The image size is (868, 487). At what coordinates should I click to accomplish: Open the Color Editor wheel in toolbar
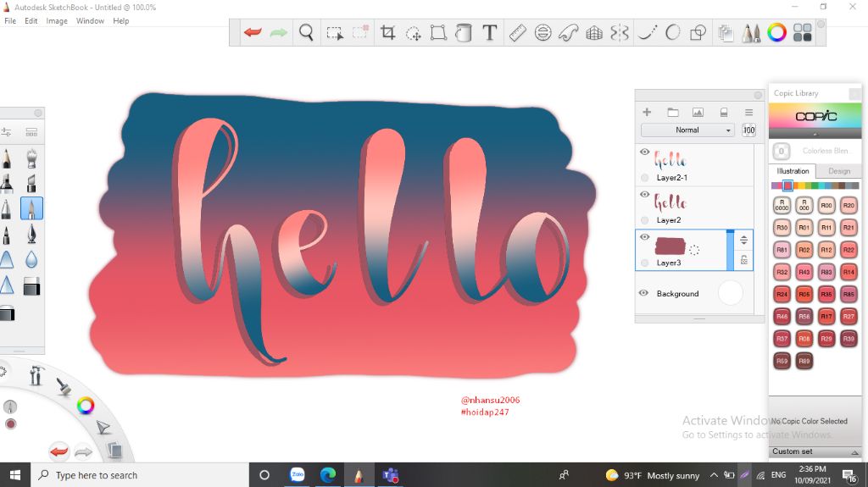[776, 33]
